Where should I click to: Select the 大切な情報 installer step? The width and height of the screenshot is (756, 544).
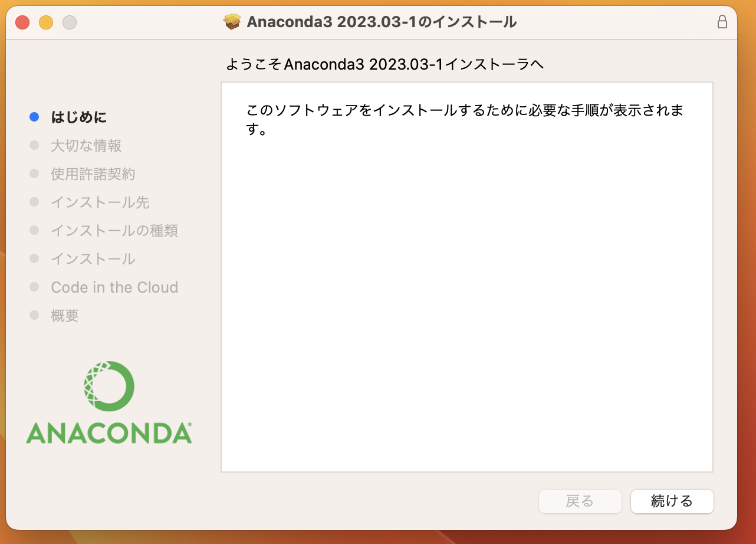click(86, 145)
